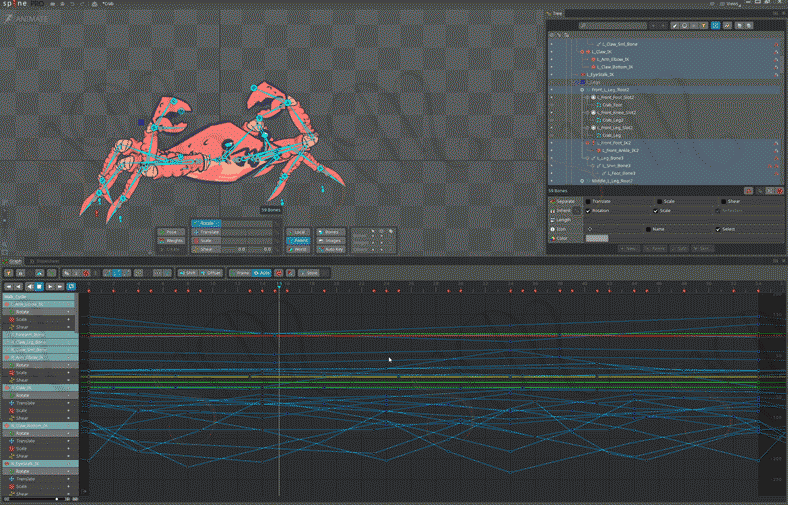Select the Scale transform tool

(x=206, y=241)
